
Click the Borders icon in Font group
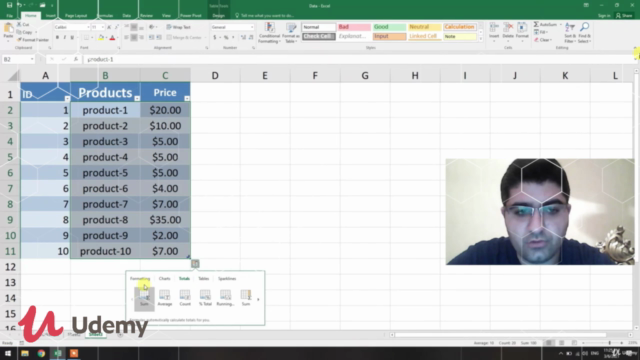86,38
